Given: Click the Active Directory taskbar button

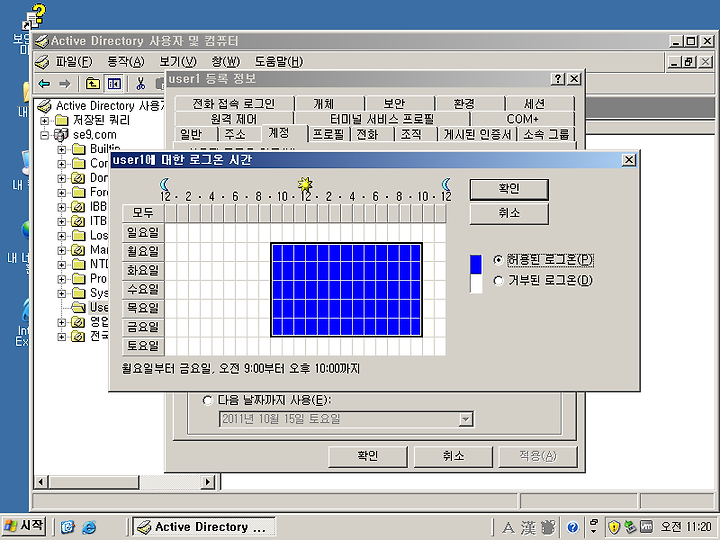Looking at the screenshot, I should 204,527.
